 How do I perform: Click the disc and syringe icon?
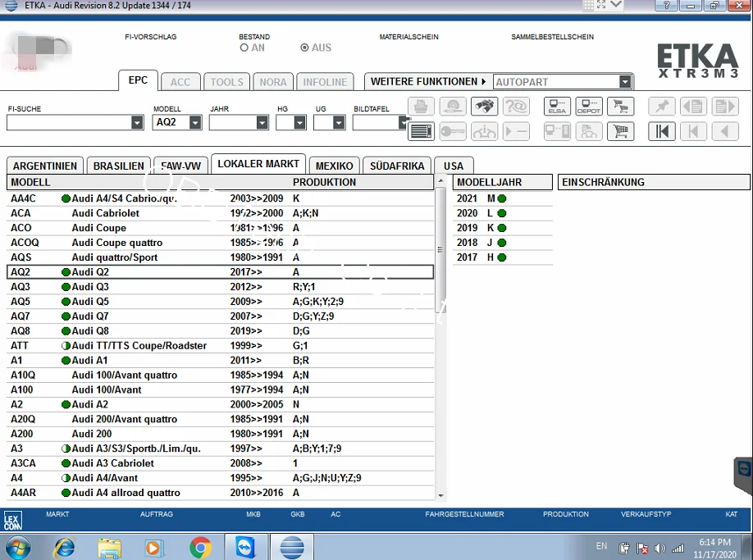(453, 106)
